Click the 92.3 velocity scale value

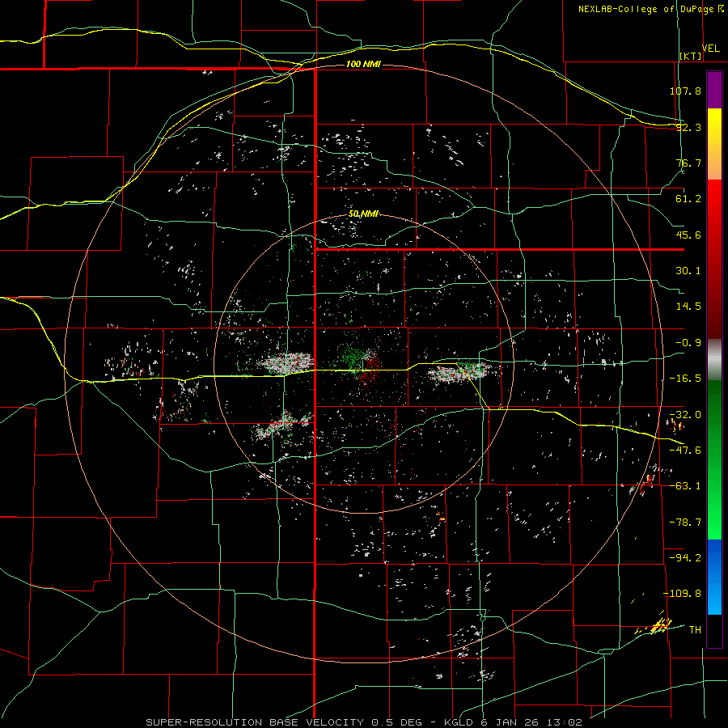(688, 127)
